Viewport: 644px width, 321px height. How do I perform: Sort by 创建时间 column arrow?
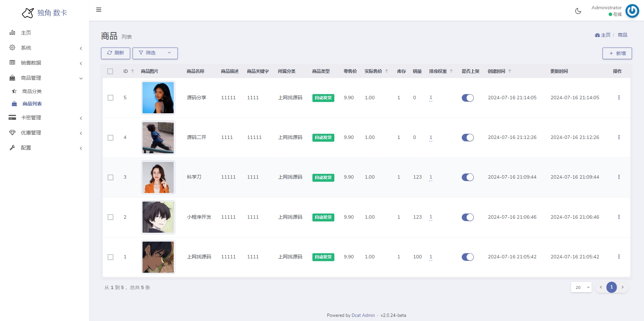(510, 71)
